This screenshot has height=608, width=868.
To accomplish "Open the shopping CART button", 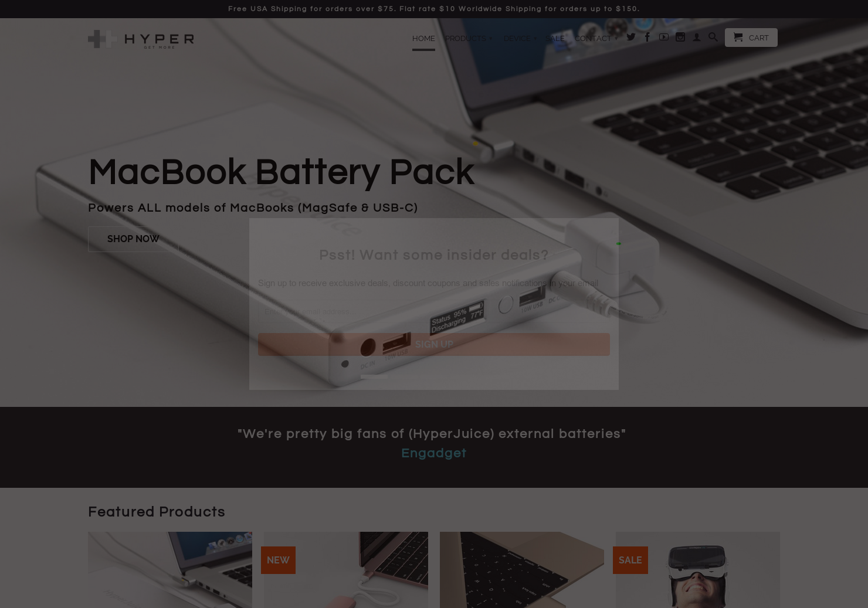I will [x=751, y=38].
